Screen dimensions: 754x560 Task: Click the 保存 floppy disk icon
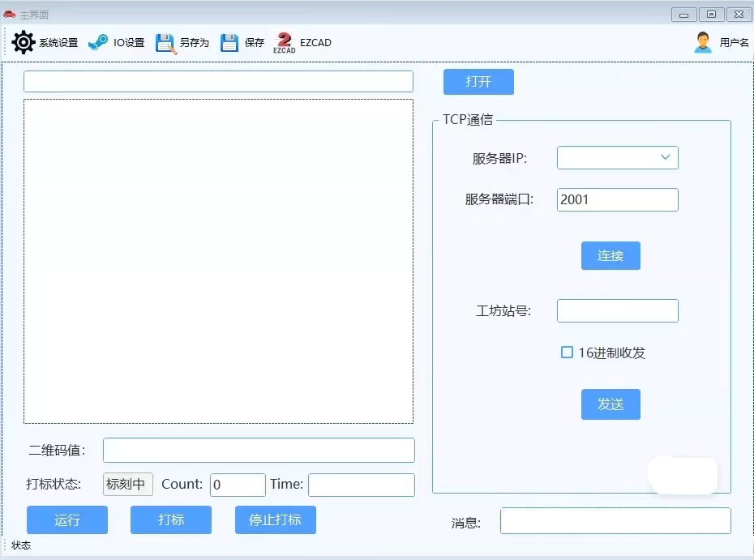pyautogui.click(x=229, y=43)
